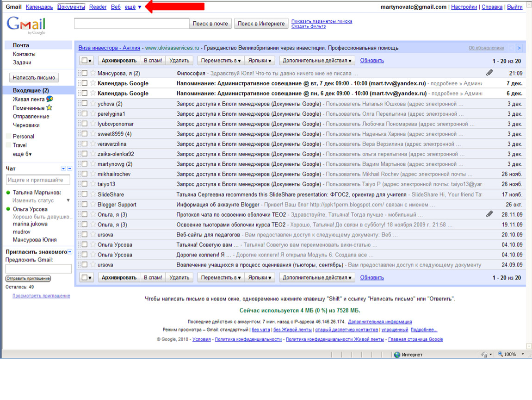
Task: Minimize the Чат panel
Action: [x=69, y=169]
